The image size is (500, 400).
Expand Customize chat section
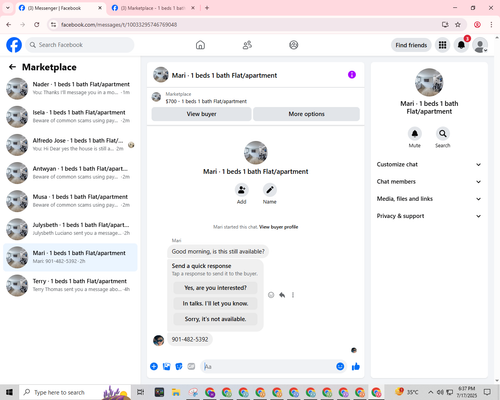tap(429, 164)
